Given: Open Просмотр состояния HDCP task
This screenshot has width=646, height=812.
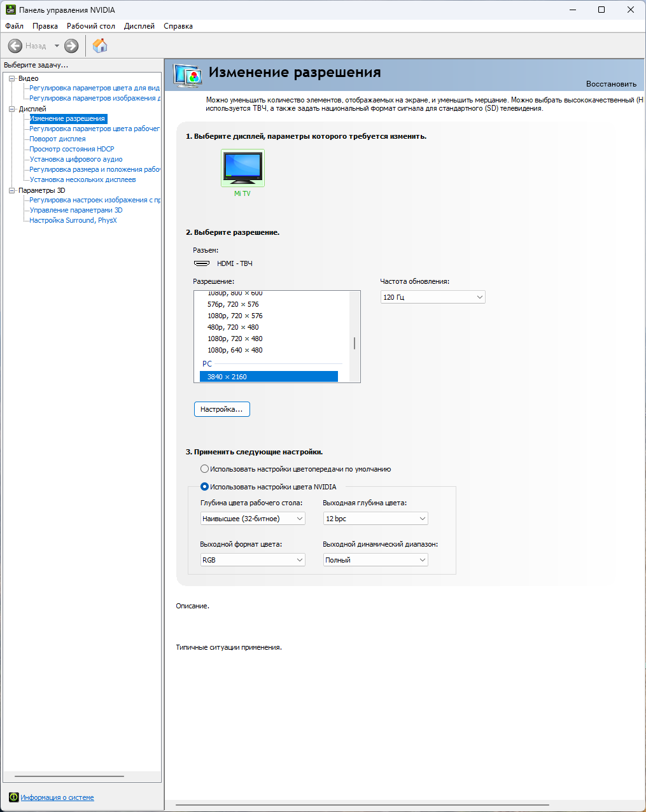Looking at the screenshot, I should coord(72,149).
